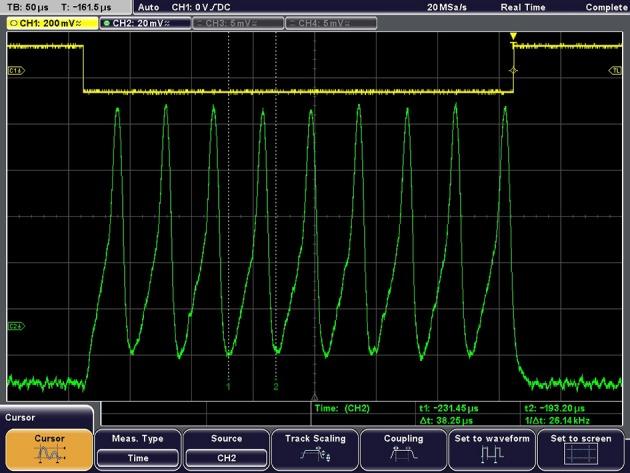Click the TB 50 µs timebase readout
The image size is (630, 473).
26,6
